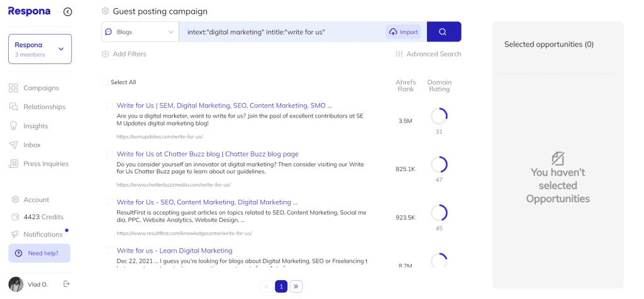This screenshot has width=644, height=299.
Task: Open campaign settings gear icon next to the title
Action: pos(105,11)
